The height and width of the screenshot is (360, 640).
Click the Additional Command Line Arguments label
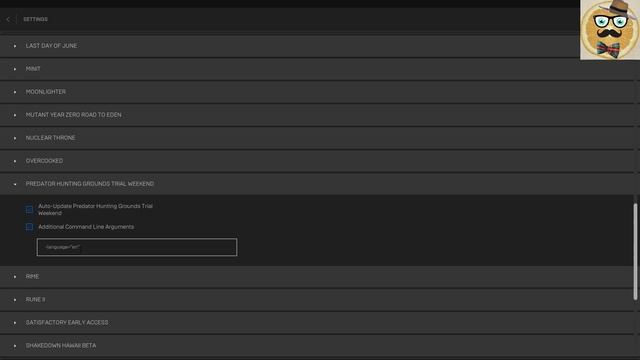point(86,227)
